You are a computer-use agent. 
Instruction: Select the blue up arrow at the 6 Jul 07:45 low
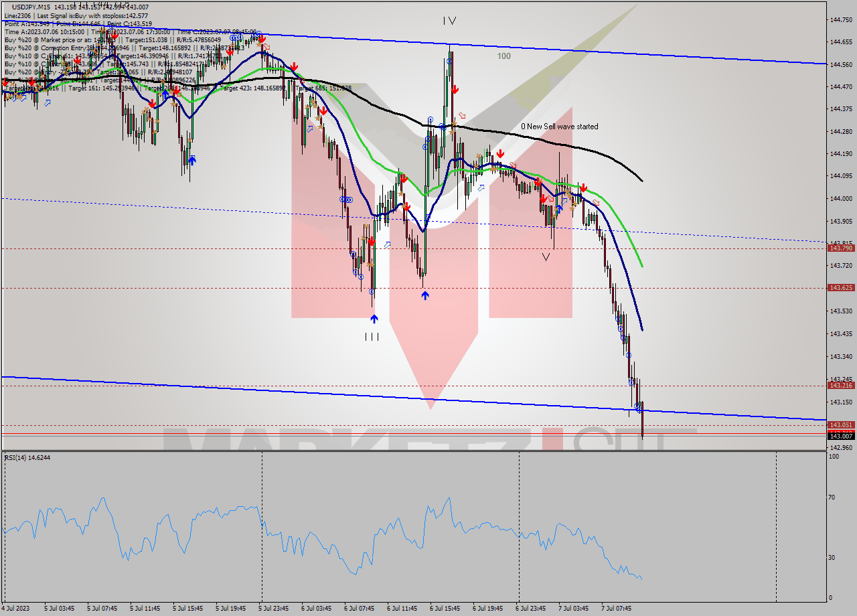click(x=425, y=295)
